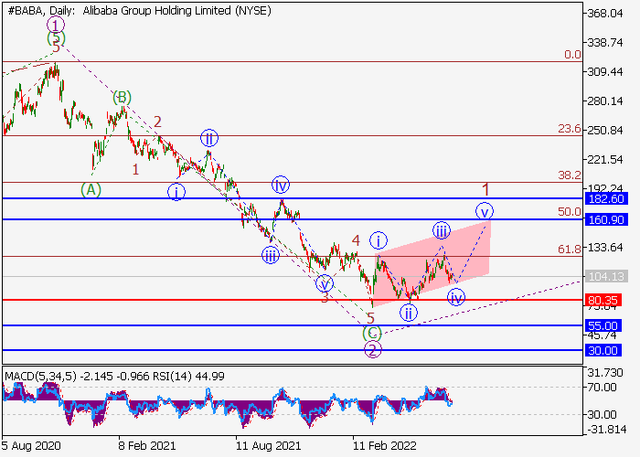The height and width of the screenshot is (457, 640).
Task: Click the 5 Aug 2020 date label
Action: 31,445
